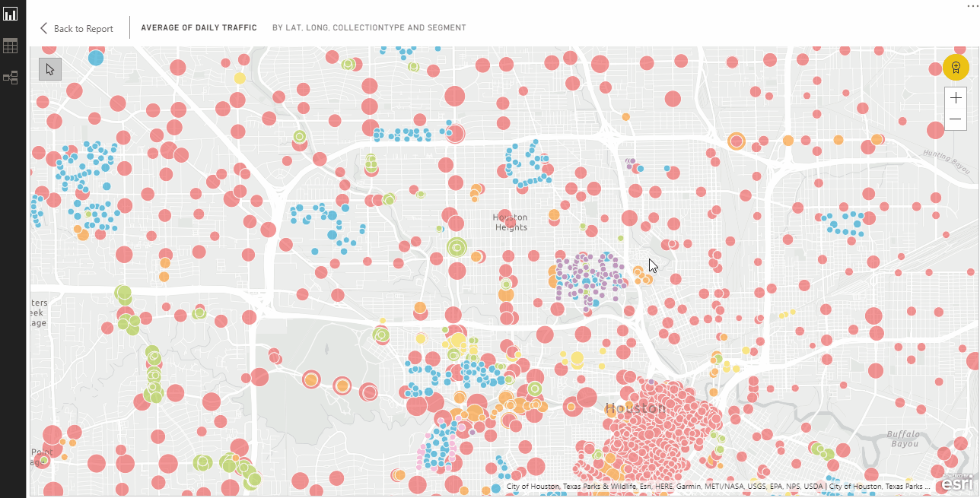
Task: Click the Average of Daily Traffic title
Action: pyautogui.click(x=199, y=28)
